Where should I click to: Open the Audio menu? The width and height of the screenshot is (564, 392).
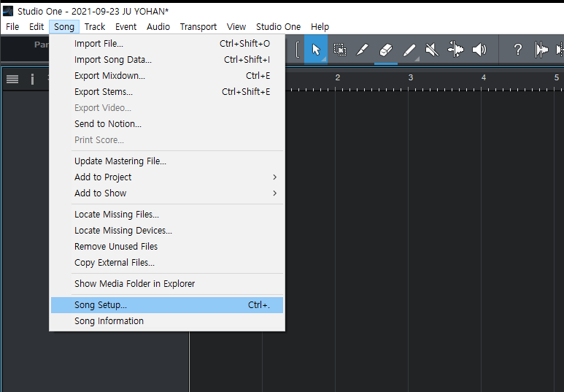pos(158,26)
